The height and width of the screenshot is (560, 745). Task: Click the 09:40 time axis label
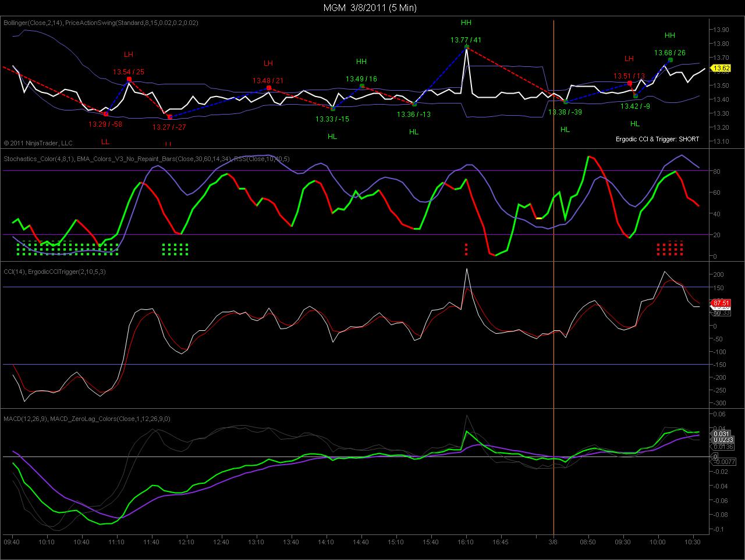[x=12, y=541]
